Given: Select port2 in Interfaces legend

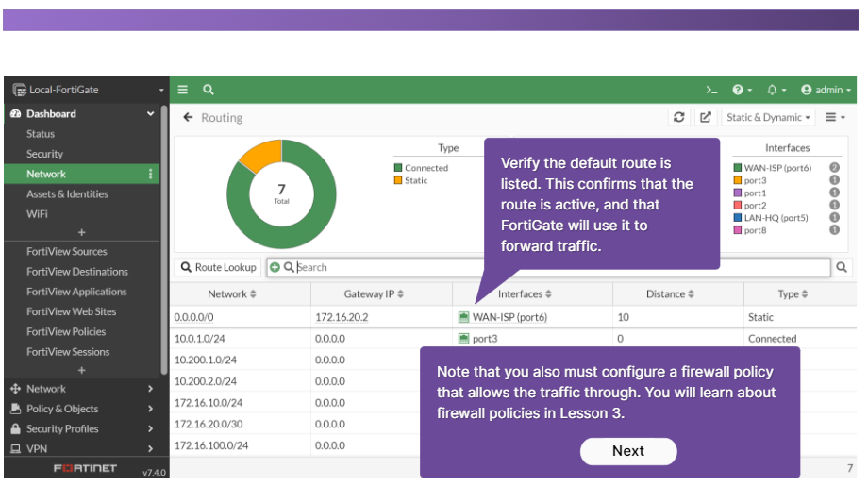Looking at the screenshot, I should pos(756,206).
